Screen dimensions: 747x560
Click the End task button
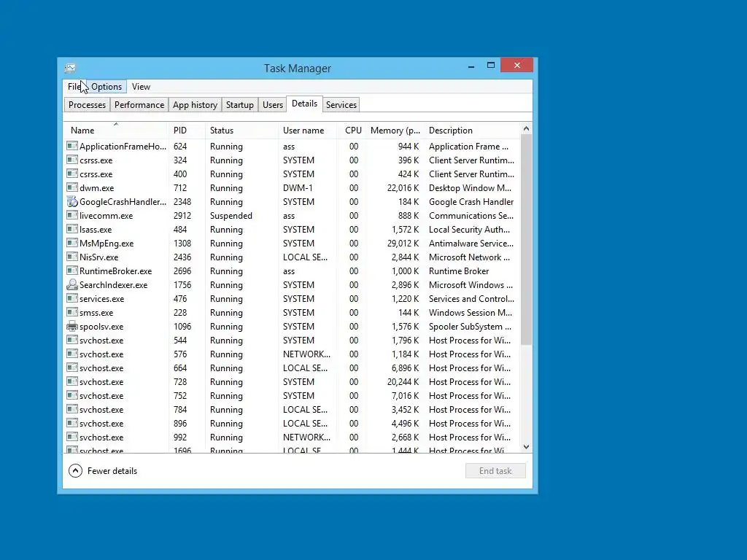click(495, 471)
